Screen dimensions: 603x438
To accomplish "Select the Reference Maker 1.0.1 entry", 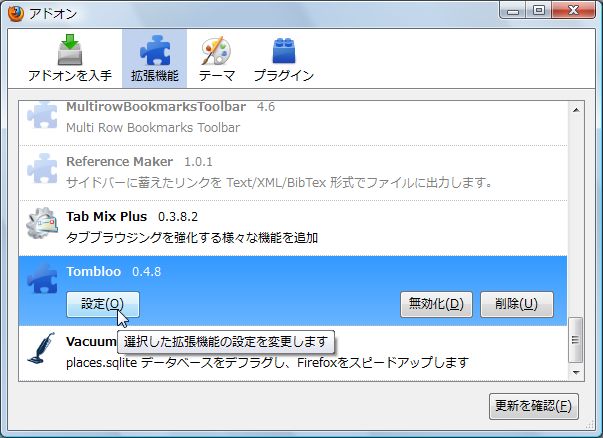I will 293,173.
